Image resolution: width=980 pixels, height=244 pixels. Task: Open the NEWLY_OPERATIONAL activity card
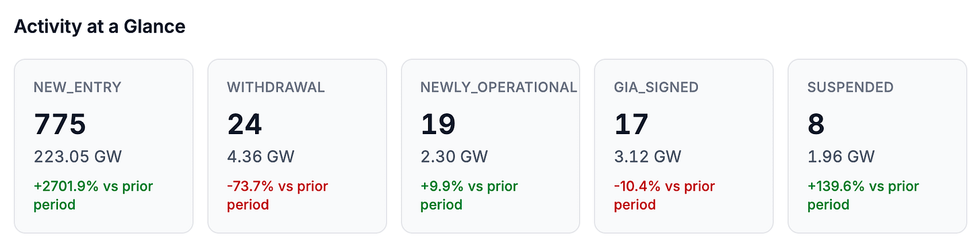[x=491, y=146]
